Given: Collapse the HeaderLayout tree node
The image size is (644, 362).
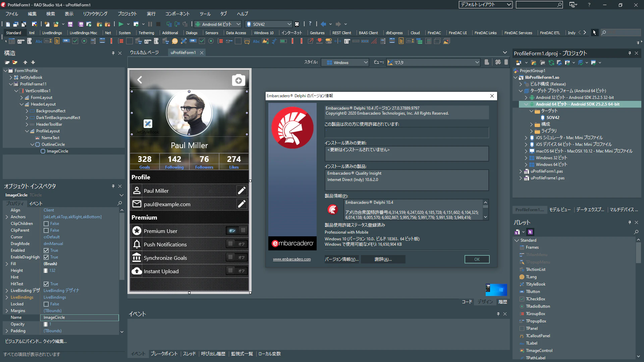Looking at the screenshot, I should coord(21,104).
